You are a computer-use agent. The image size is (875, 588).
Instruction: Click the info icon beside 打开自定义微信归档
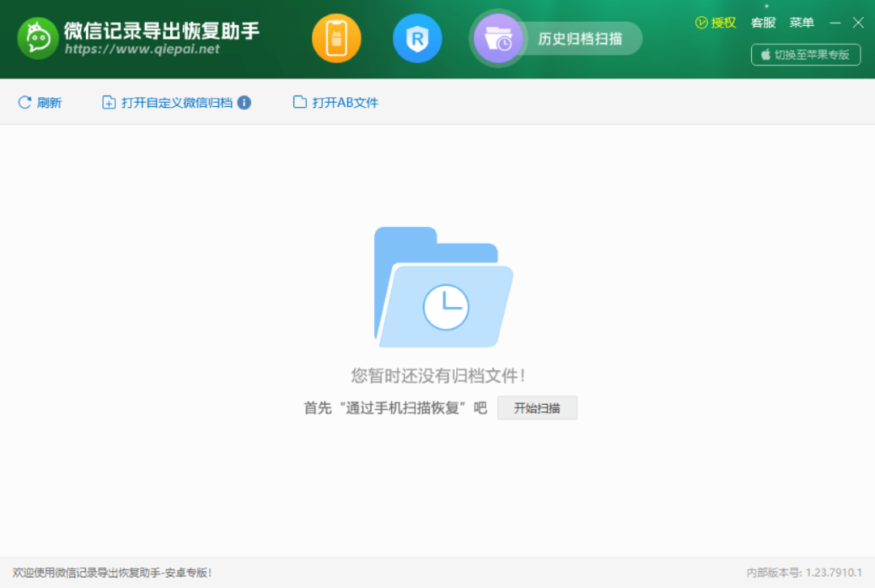[x=244, y=102]
